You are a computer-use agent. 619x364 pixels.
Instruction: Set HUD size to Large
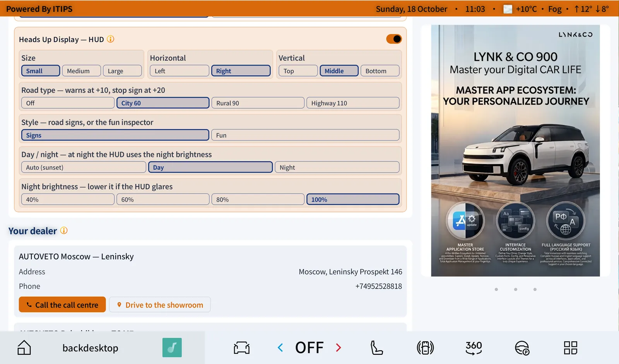click(122, 71)
